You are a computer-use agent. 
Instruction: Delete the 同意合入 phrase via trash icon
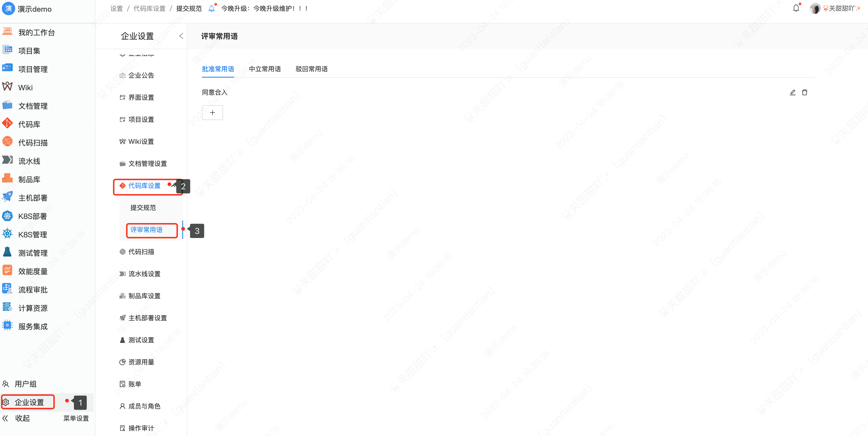(804, 92)
